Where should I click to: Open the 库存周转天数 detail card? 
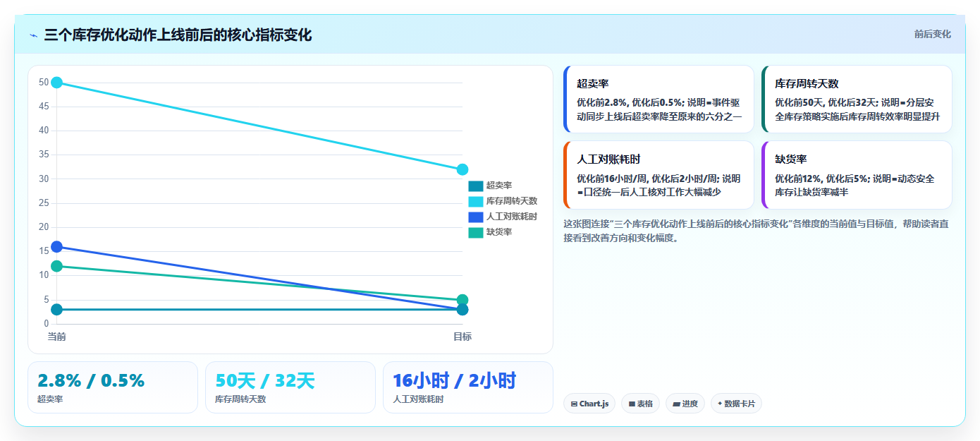pyautogui.click(x=857, y=99)
